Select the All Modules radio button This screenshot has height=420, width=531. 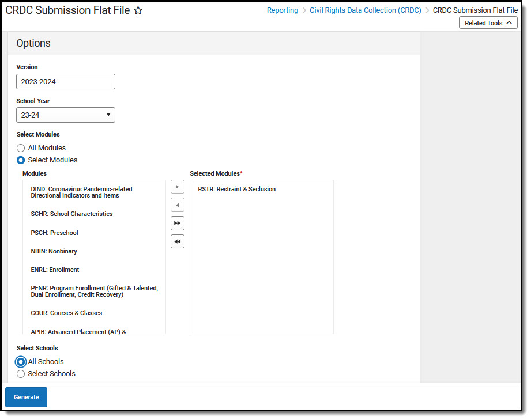[21, 148]
